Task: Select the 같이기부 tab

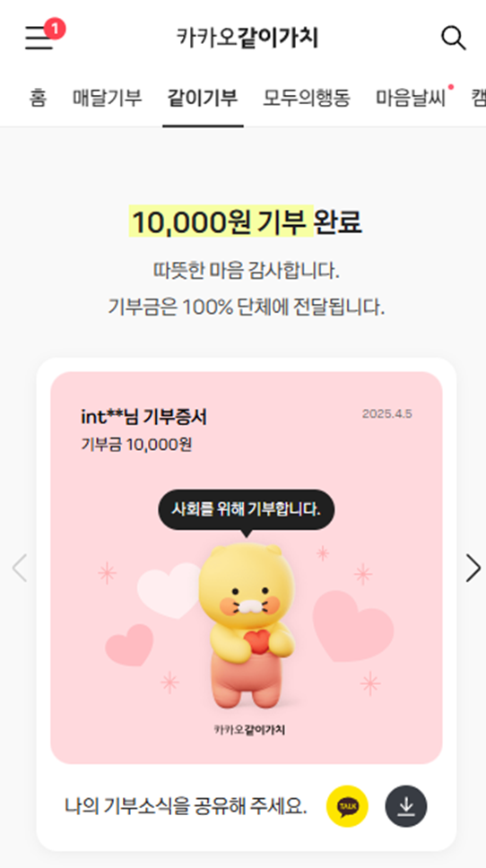Action: point(203,98)
